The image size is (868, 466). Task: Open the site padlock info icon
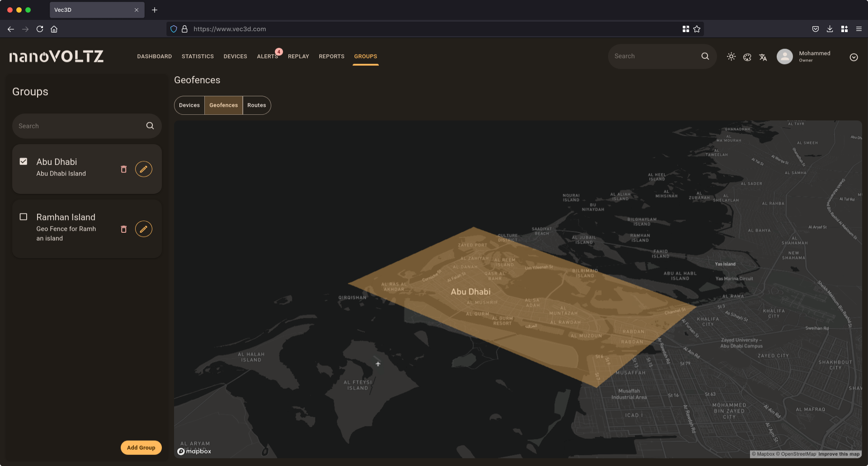(184, 29)
